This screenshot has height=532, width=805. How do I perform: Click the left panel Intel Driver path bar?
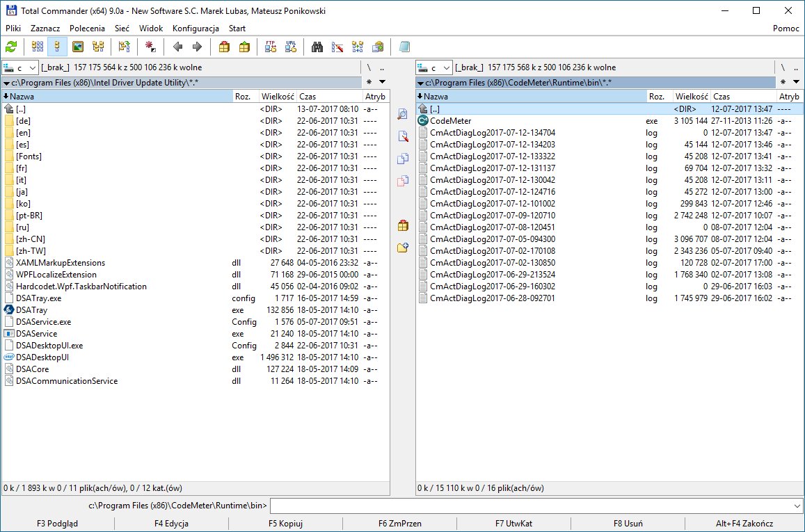(182, 83)
